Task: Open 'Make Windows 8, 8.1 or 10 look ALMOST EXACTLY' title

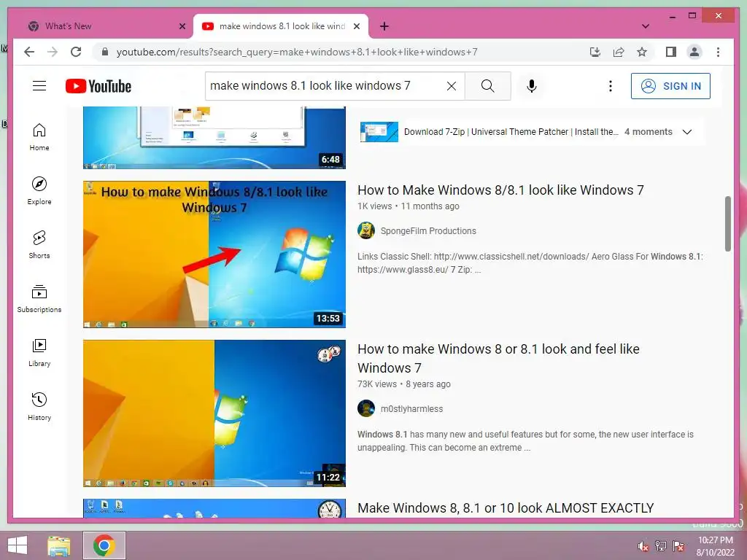Action: point(506,508)
